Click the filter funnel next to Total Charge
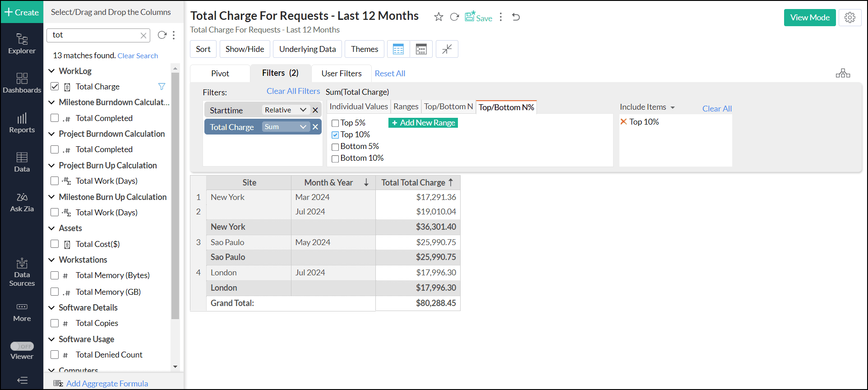The width and height of the screenshot is (868, 390). coord(162,87)
